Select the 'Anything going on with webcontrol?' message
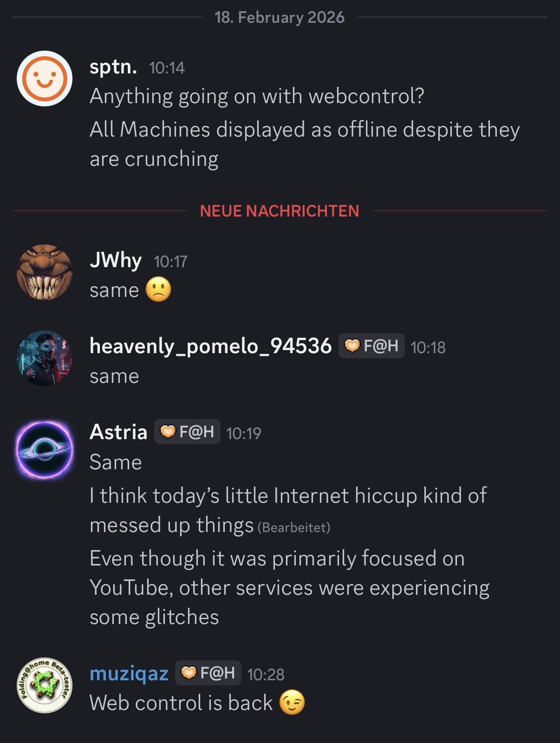The image size is (560, 743). (x=257, y=96)
